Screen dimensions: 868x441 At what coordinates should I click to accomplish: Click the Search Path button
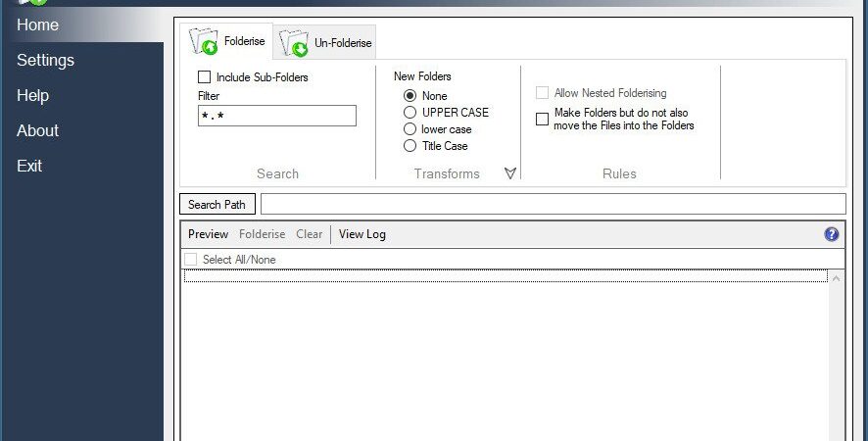click(217, 205)
